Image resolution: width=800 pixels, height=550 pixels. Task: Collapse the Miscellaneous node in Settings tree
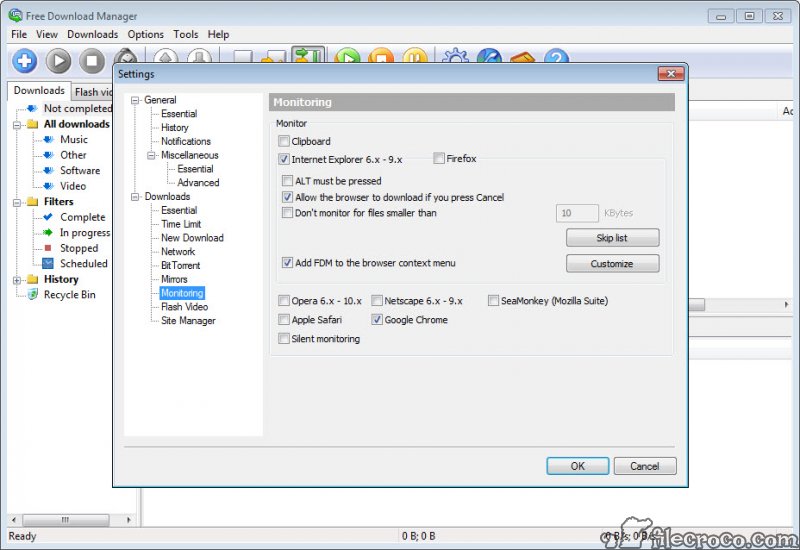click(152, 155)
